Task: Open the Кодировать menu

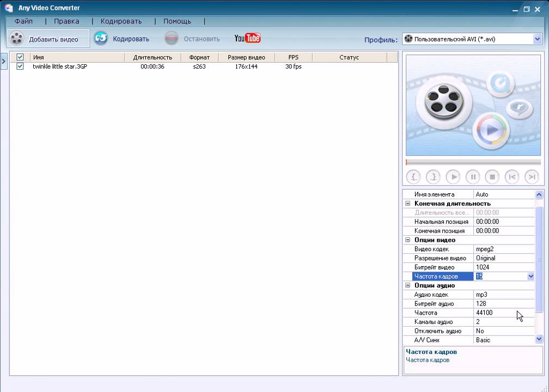Action: 121,21
